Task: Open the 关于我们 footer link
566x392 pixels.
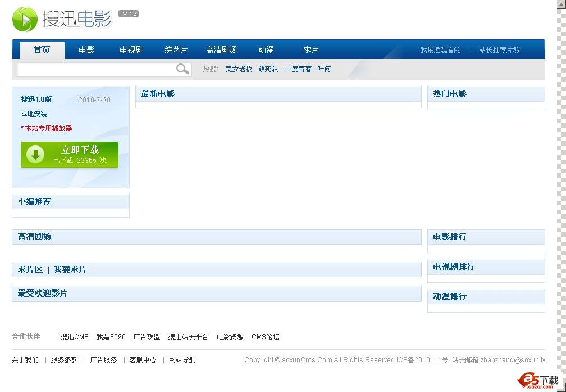Action: (x=25, y=360)
